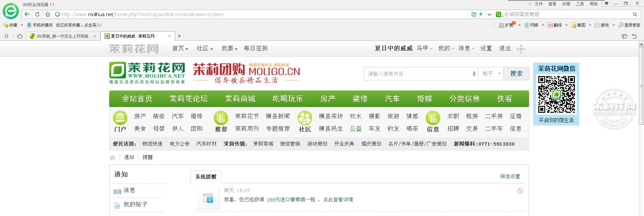The height and width of the screenshot is (216, 644).
Task: Click the address bar search magnifier icon
Action: click(x=635, y=14)
